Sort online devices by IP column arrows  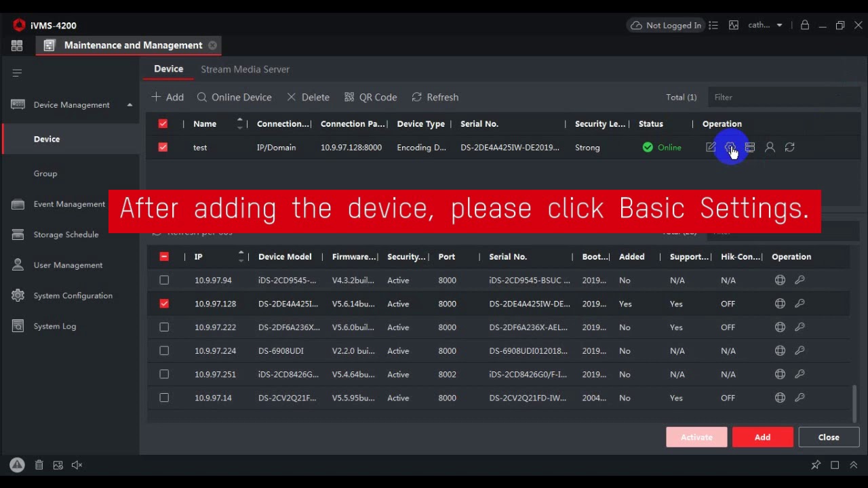coord(241,256)
